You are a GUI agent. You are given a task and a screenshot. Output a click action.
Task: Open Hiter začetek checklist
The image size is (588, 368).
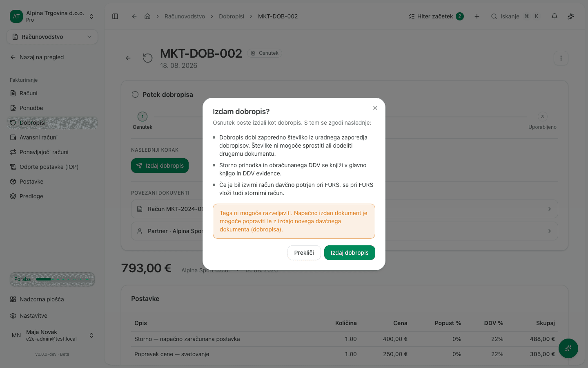[436, 16]
